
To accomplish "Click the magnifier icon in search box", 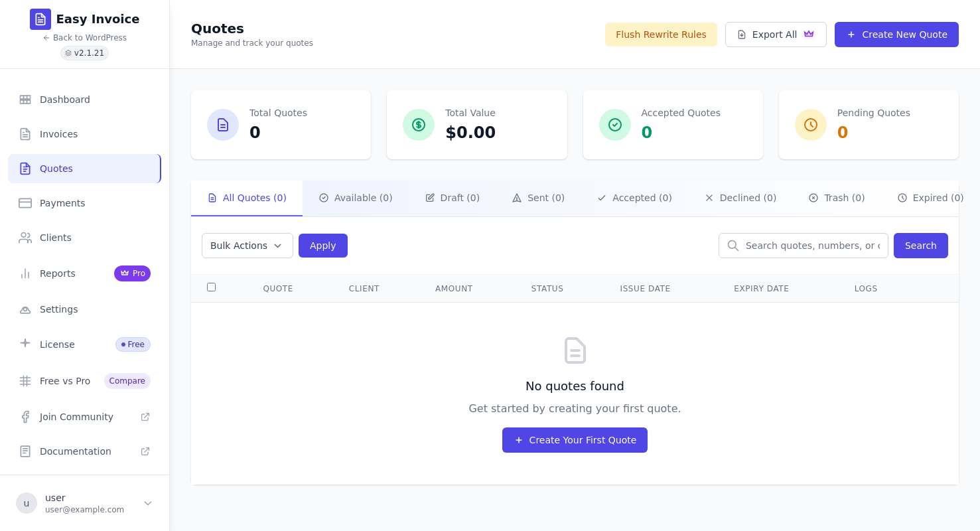I will pyautogui.click(x=733, y=246).
